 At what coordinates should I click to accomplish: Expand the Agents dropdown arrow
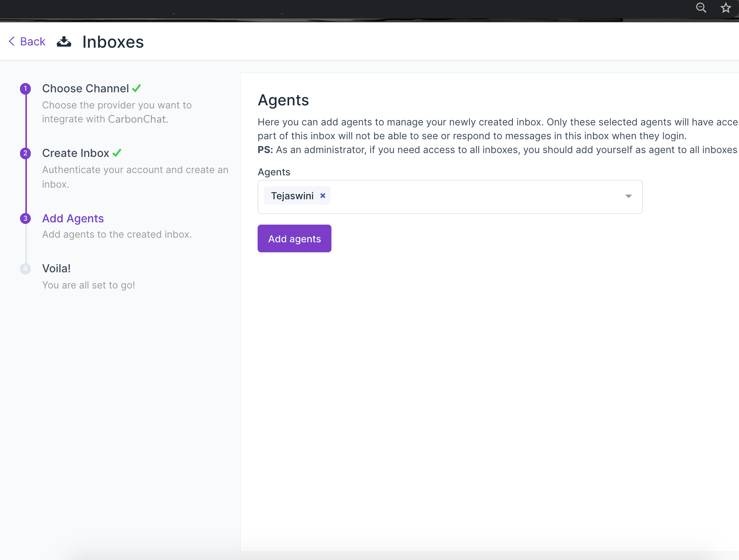pos(628,196)
